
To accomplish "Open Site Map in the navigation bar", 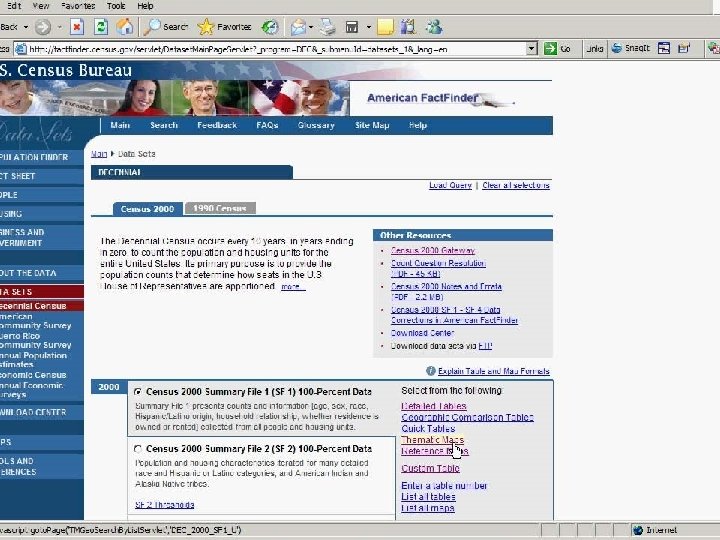I will click(372, 125).
